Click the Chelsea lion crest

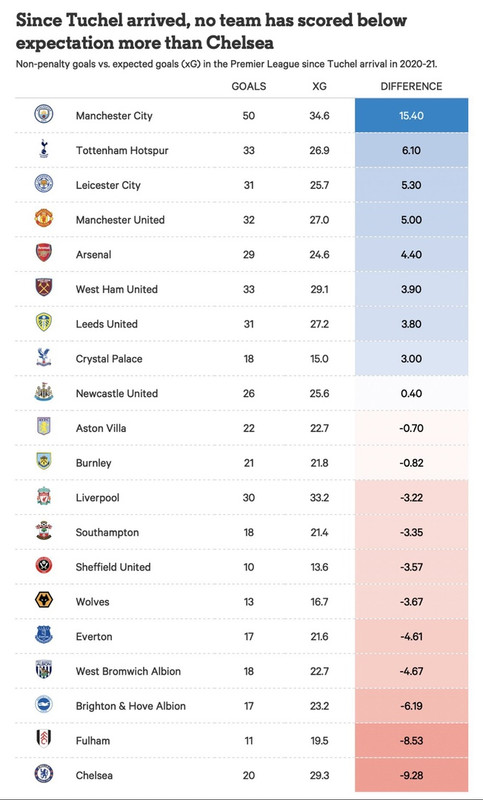coord(44,773)
